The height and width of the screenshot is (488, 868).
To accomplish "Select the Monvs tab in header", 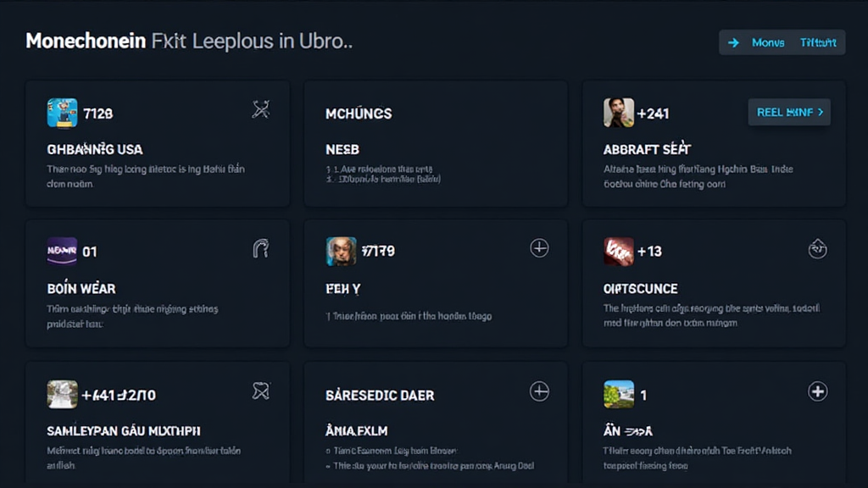I will (x=768, y=42).
